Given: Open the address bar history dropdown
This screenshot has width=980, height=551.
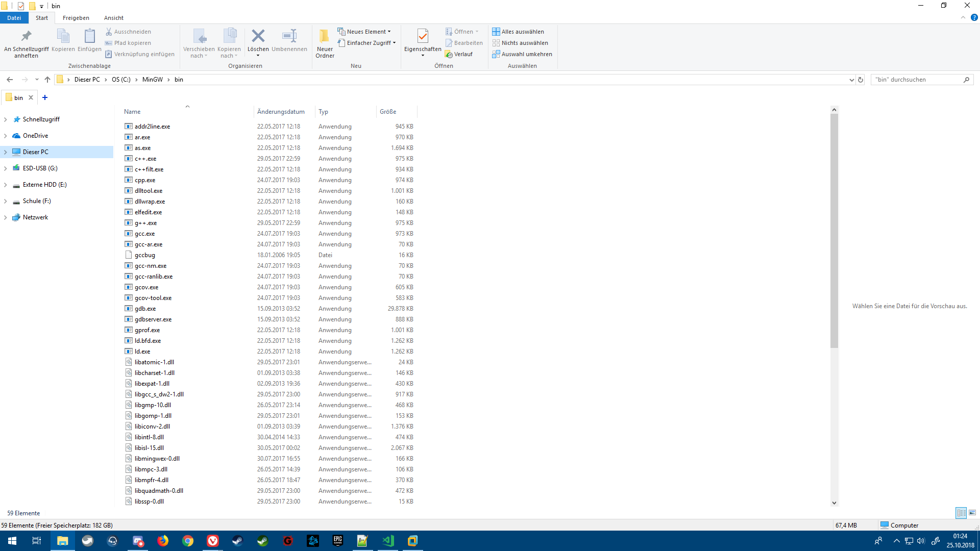Looking at the screenshot, I should point(851,80).
